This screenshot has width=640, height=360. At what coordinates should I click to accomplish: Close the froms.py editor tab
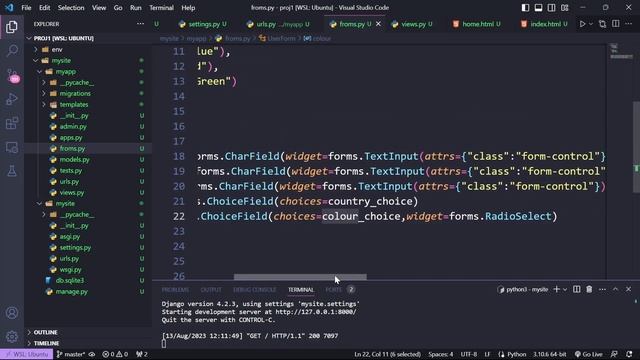pyautogui.click(x=378, y=24)
